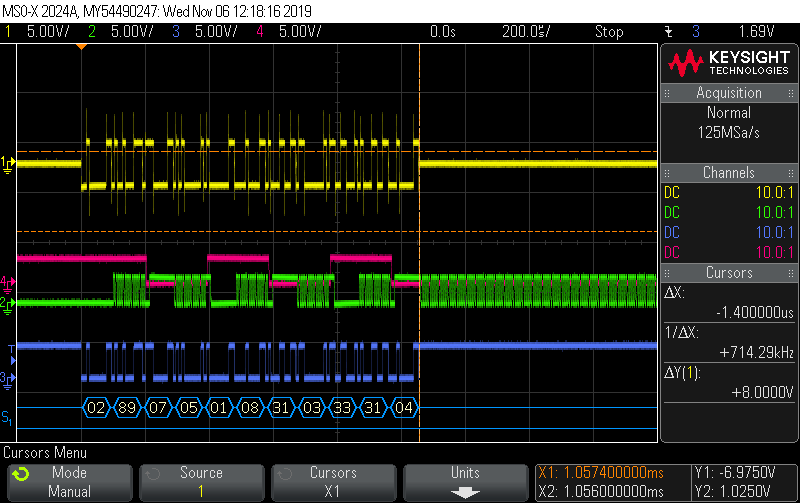Select channel 2 ground marker
This screenshot has height=503, width=800.
(8, 305)
